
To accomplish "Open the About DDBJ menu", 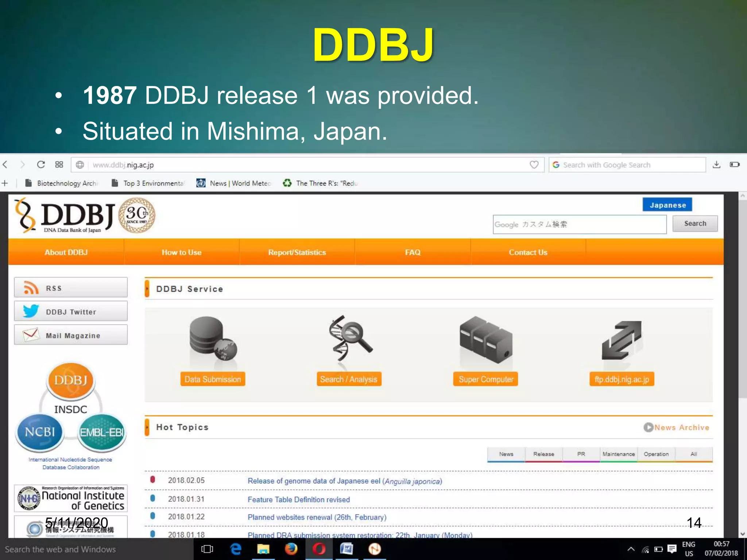I will (x=66, y=252).
